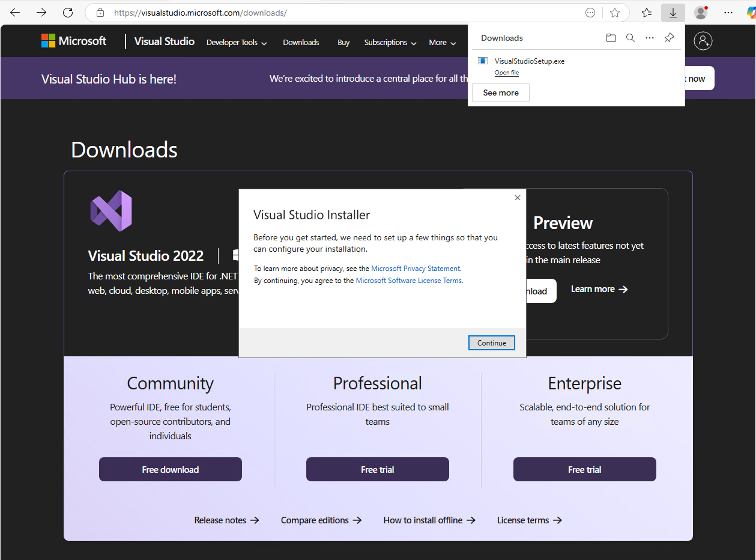756x560 pixels.
Task: Open the Microsoft Privacy Statement link
Action: pos(416,269)
